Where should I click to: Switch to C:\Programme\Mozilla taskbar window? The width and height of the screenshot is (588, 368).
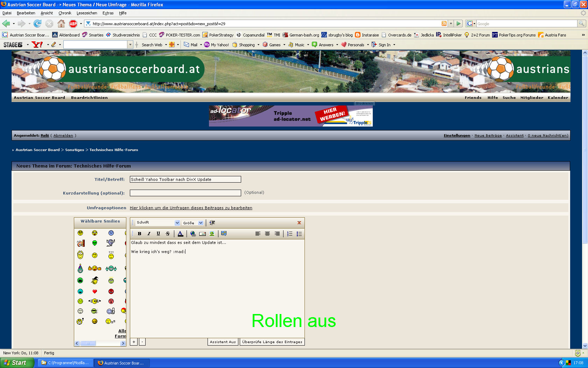tap(65, 363)
